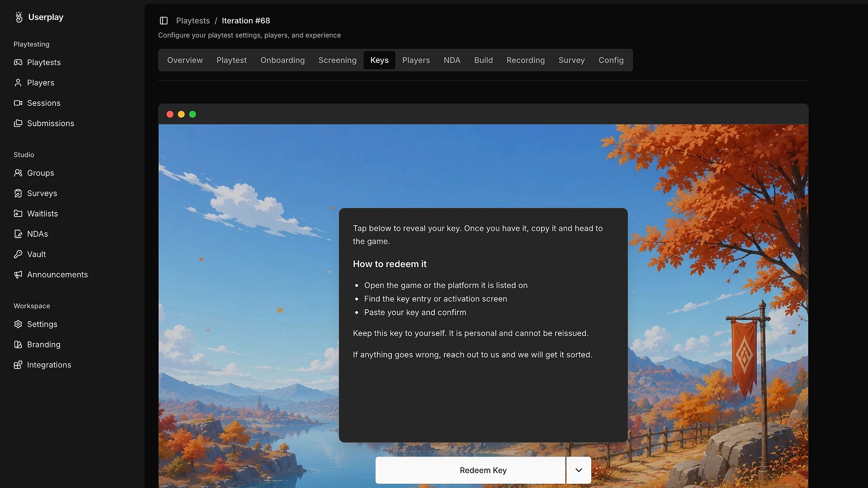Click the Redeem Key button
The height and width of the screenshot is (488, 868).
coord(470,470)
